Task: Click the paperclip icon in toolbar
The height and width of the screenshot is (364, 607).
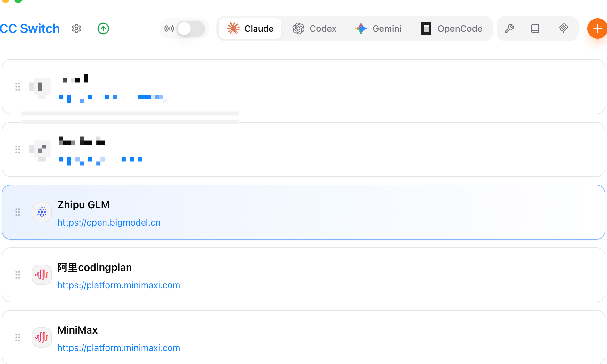Action: pos(563,28)
